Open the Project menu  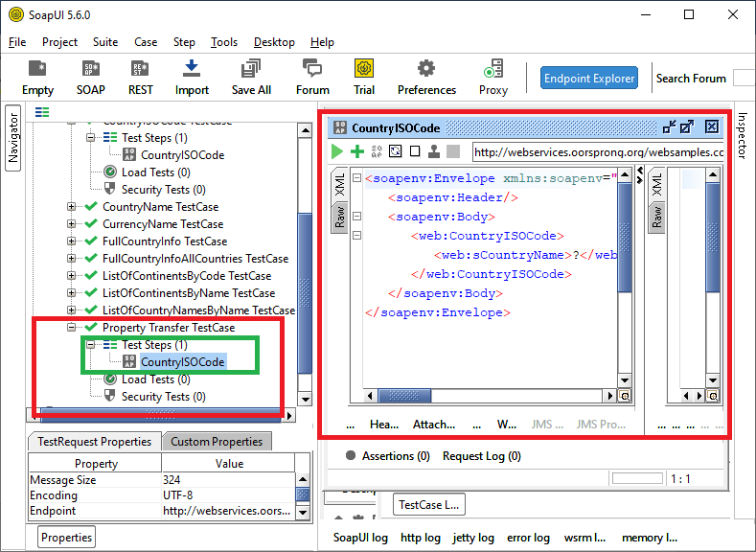[59, 42]
